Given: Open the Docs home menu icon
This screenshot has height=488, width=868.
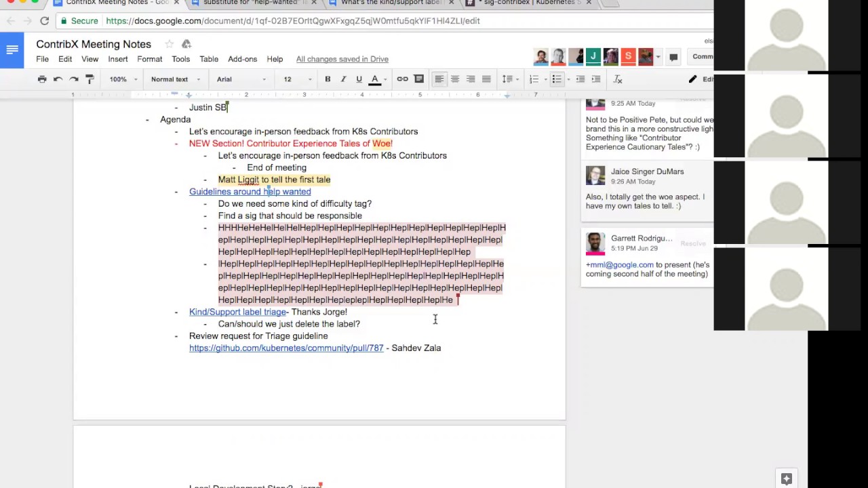Looking at the screenshot, I should point(12,49).
